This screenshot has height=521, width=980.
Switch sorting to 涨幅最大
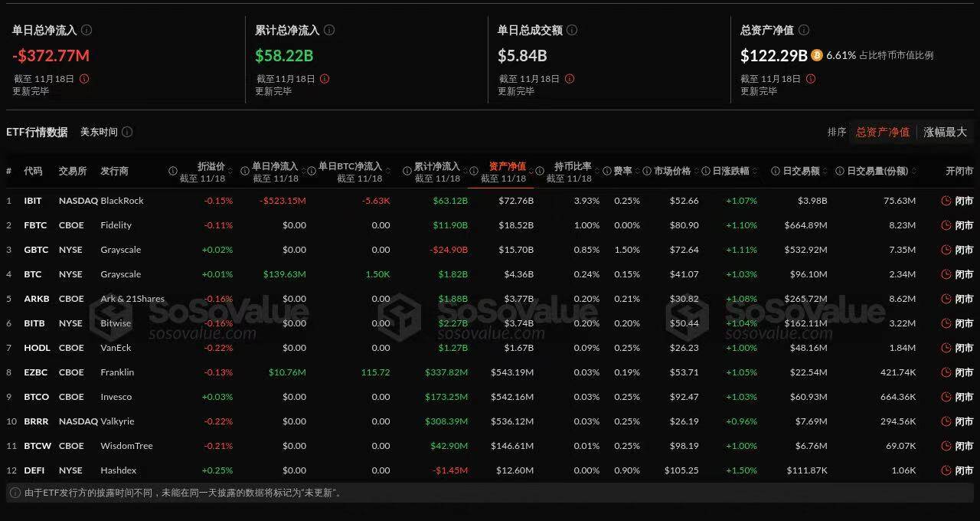tap(945, 132)
